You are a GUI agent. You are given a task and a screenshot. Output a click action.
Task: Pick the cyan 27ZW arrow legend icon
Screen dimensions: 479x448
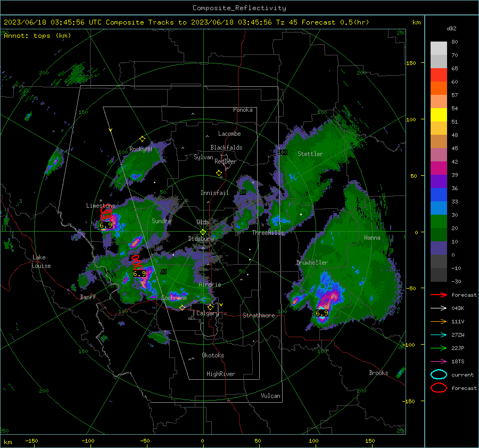tap(439, 335)
